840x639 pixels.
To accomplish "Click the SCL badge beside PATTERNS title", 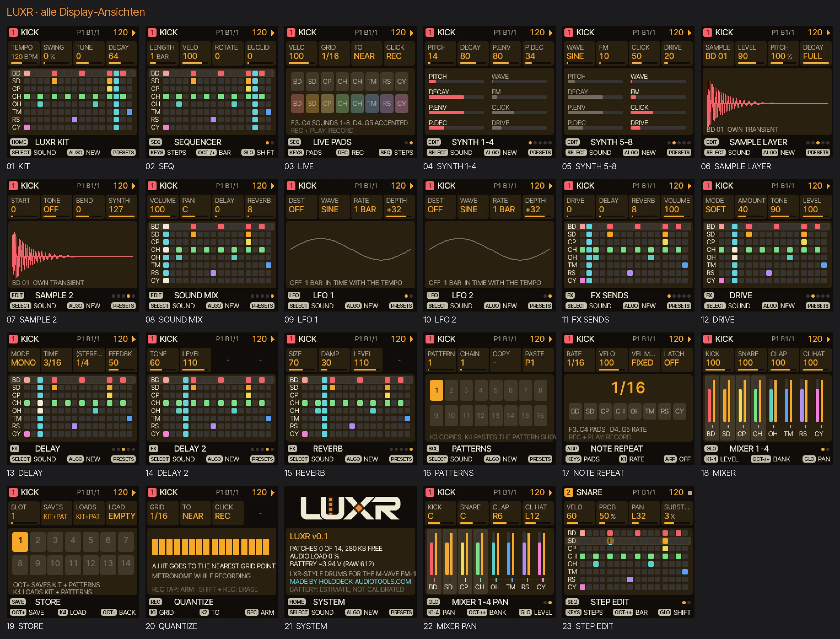I will pyautogui.click(x=433, y=449).
